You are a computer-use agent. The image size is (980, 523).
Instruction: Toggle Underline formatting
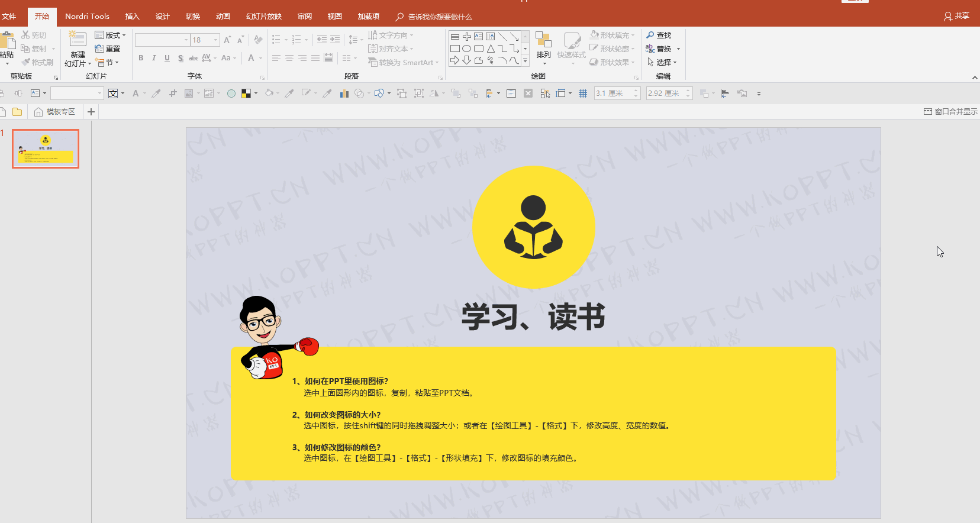point(167,58)
